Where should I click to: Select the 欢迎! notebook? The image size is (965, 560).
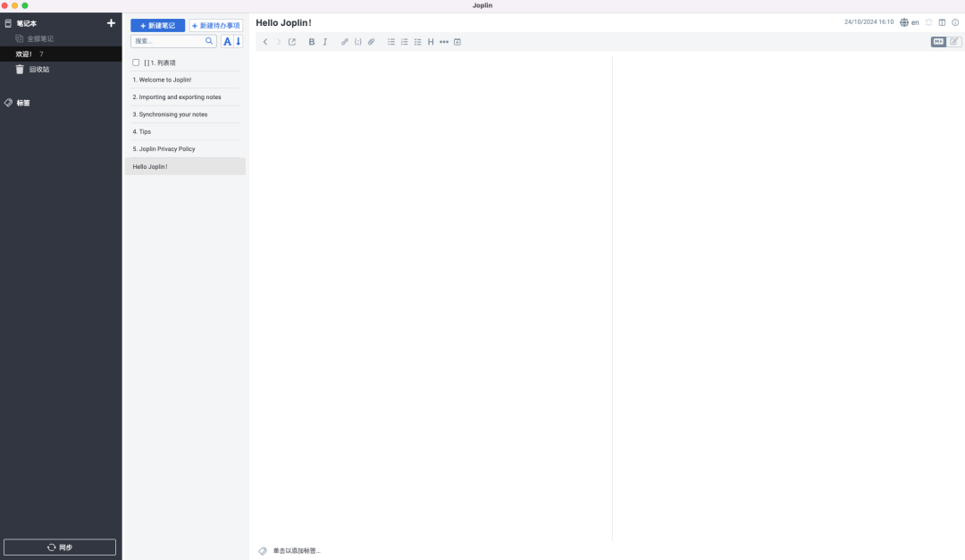pos(61,54)
